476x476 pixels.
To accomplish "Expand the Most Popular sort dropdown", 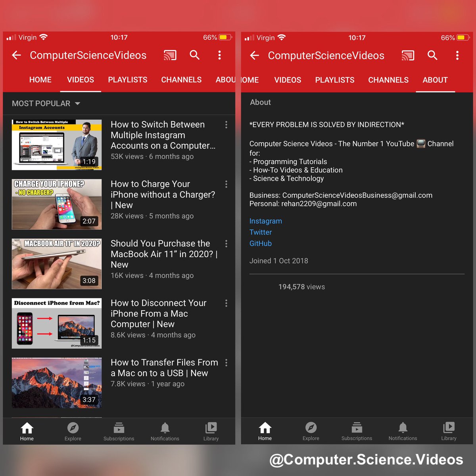I will 46,104.
